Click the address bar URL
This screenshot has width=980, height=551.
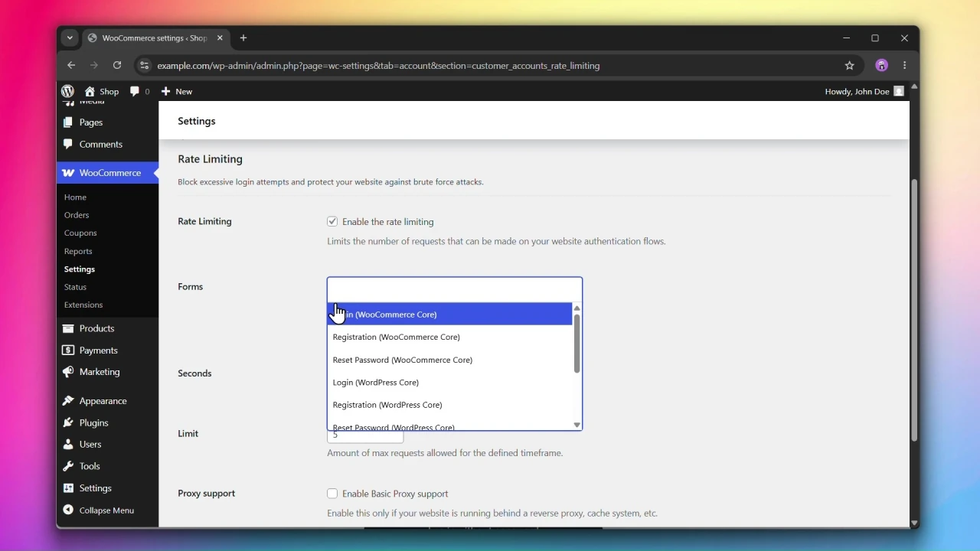tap(379, 67)
